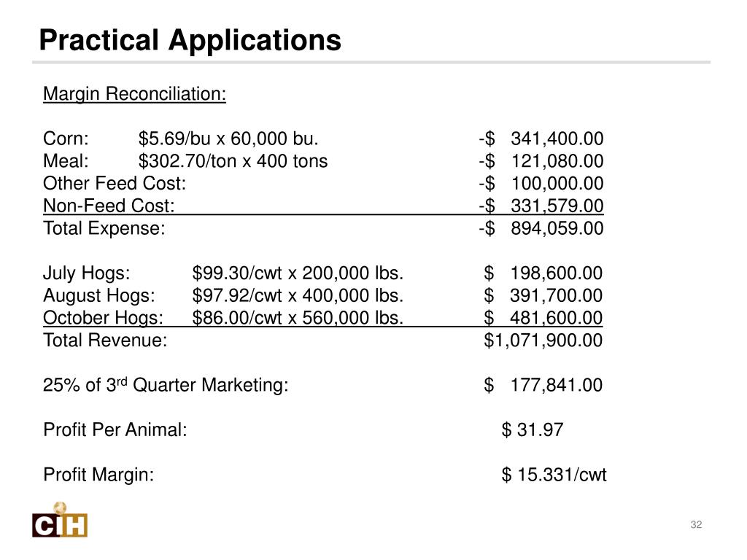Screen dimensions: 747x560
Task: Select the Meal $302.70/ton calculation text
Action: [233, 161]
